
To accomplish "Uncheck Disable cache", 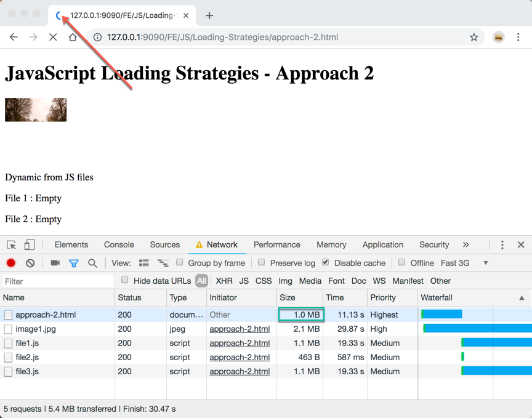I will 325,262.
